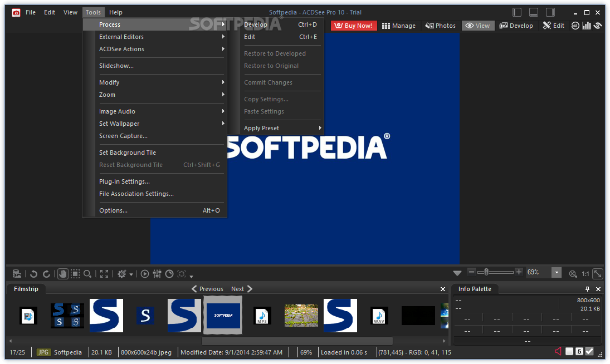Start the auto advance play button

(145, 274)
